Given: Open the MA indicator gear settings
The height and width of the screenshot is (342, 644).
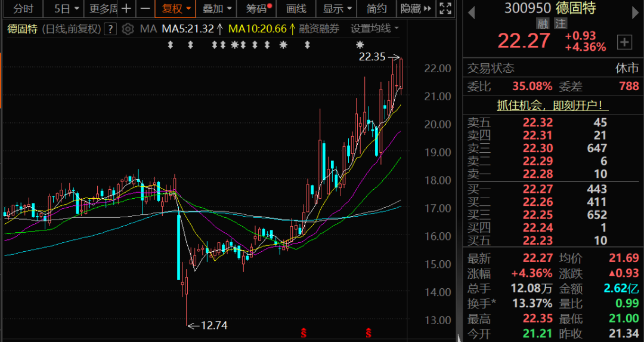Looking at the screenshot, I should point(128,29).
